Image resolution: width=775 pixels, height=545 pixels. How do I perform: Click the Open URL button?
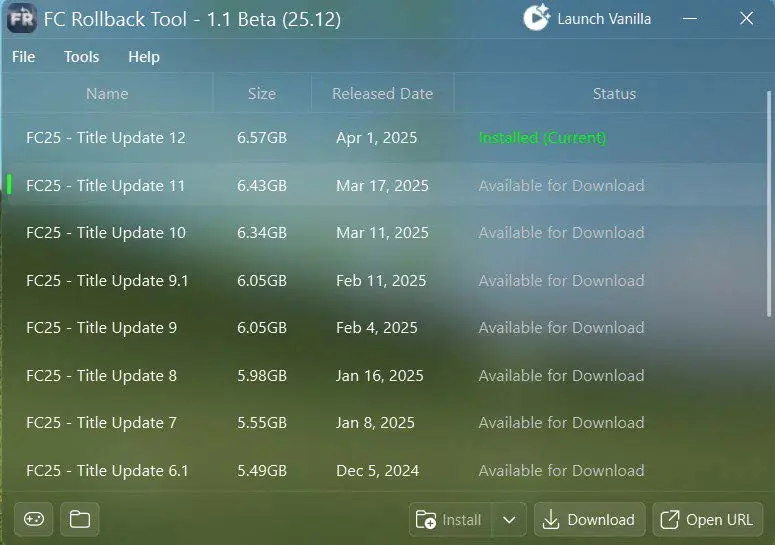(707, 520)
